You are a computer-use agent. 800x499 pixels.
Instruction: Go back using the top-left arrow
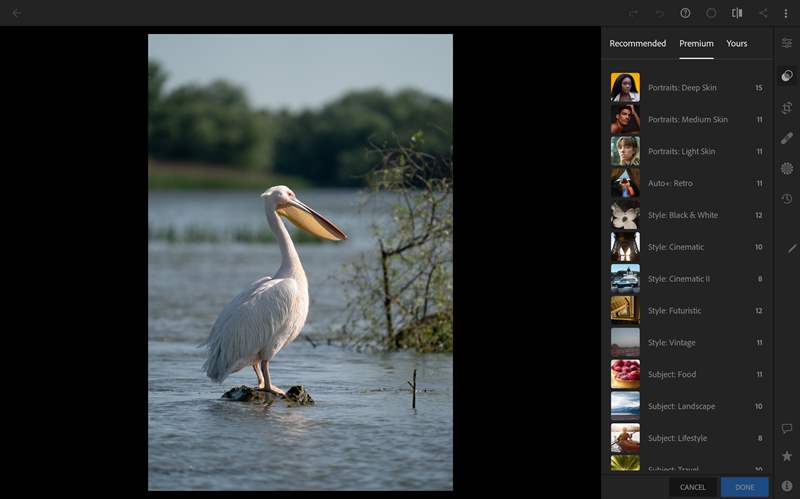(x=16, y=13)
